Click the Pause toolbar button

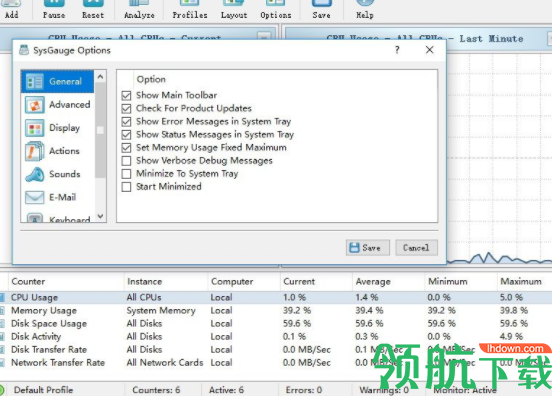click(54, 10)
